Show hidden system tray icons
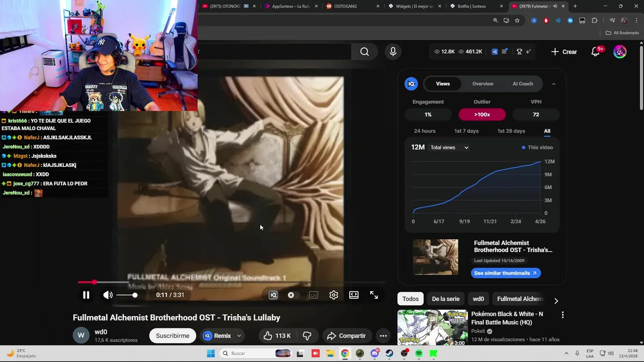This screenshot has width=644, height=362. [566, 353]
